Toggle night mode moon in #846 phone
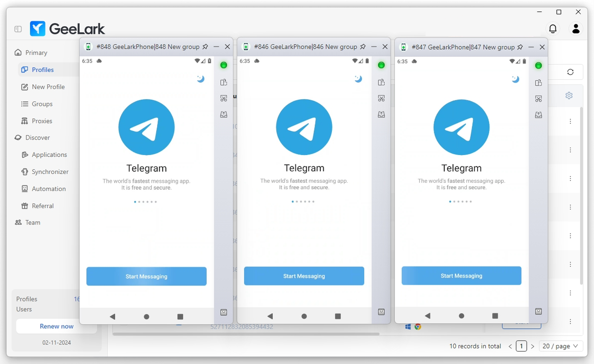The width and height of the screenshot is (594, 364). [x=358, y=79]
